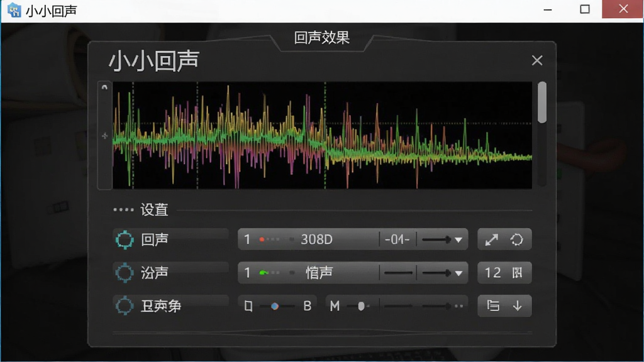The height and width of the screenshot is (362, 644).
Task: Click the three dots at third row's end
Action: click(x=459, y=306)
